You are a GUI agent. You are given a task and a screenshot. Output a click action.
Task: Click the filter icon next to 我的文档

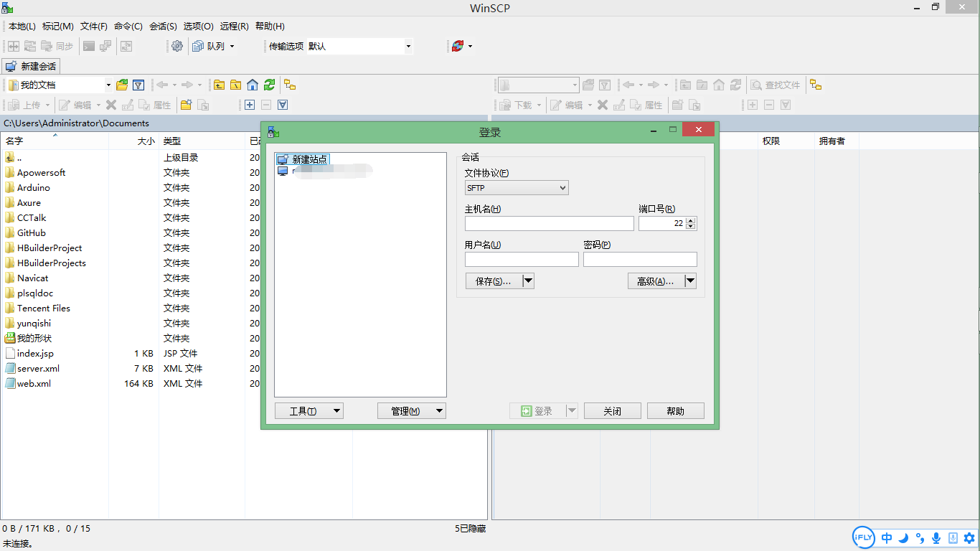(138, 85)
